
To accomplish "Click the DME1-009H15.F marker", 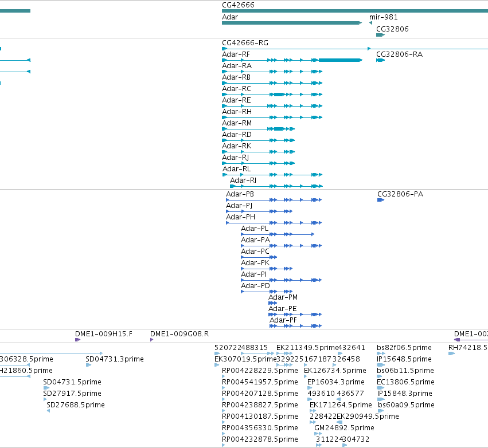I will click(x=78, y=340).
